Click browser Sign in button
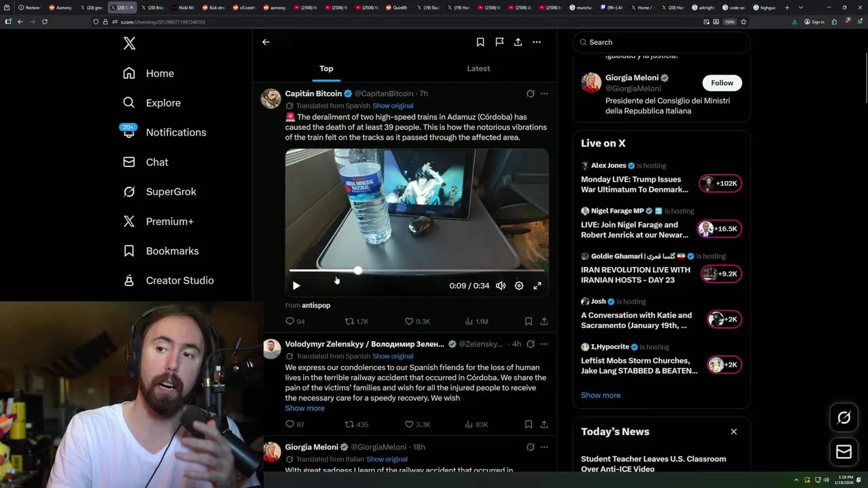The width and height of the screenshot is (868, 488). pos(814,22)
